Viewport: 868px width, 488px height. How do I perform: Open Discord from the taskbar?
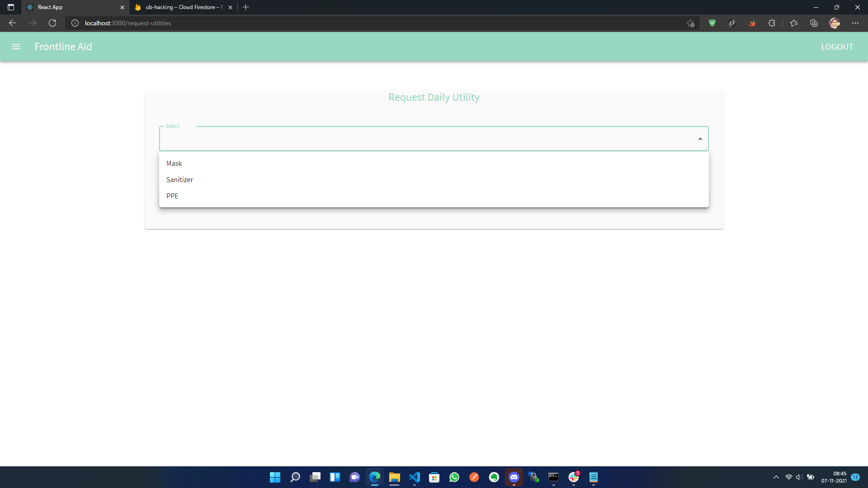click(514, 477)
